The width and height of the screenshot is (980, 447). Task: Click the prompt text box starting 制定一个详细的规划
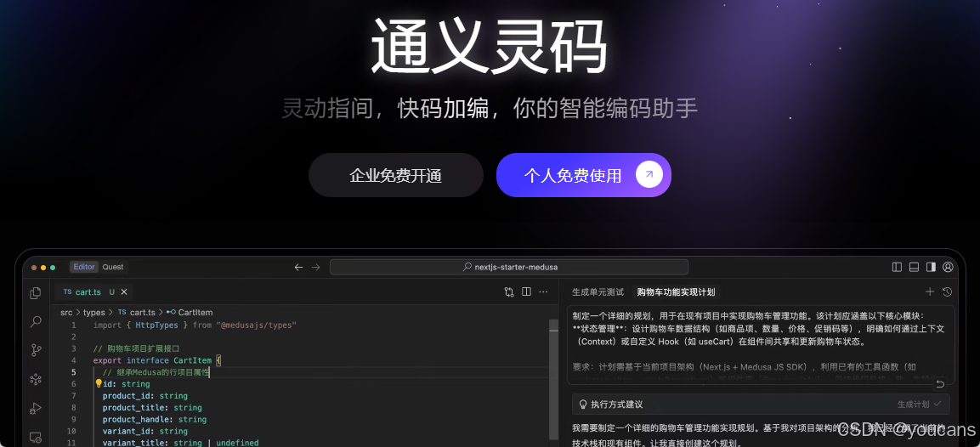point(762,344)
